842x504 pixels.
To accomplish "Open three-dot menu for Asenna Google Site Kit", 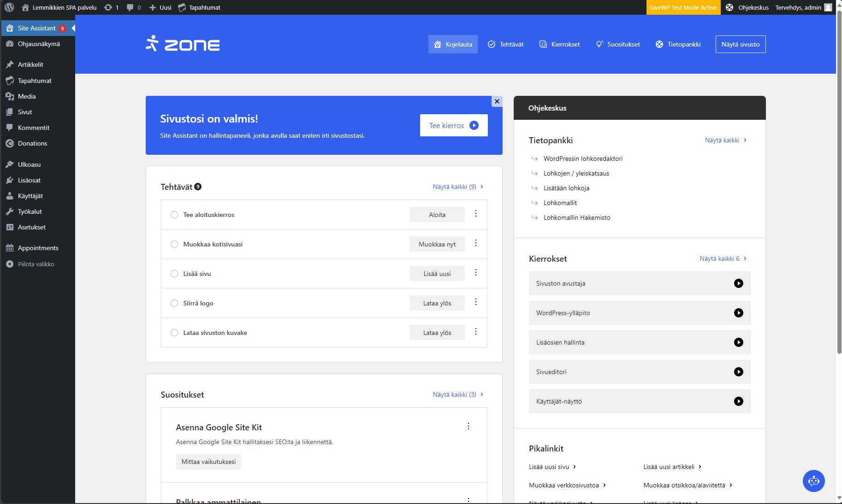I will point(468,427).
